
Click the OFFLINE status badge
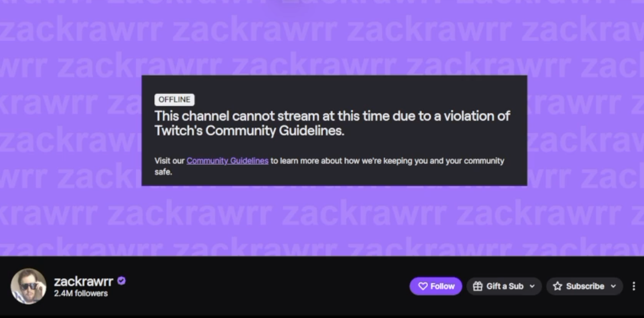(174, 100)
